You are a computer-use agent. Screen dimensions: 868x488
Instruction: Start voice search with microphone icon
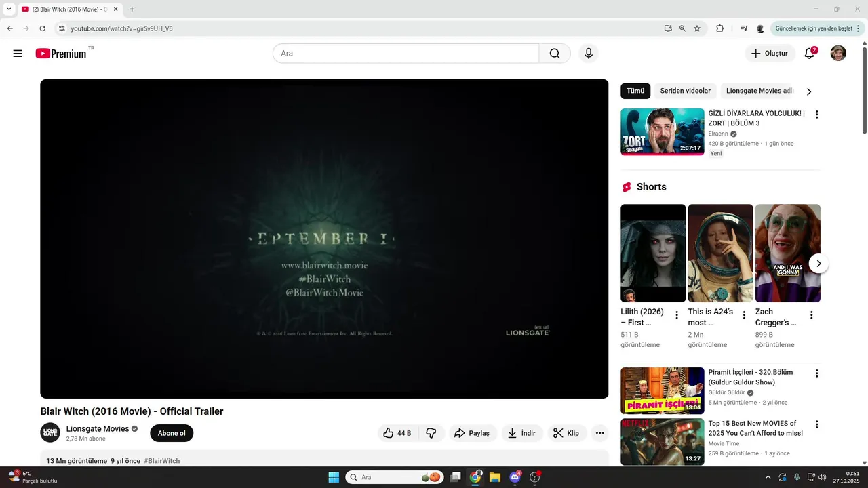pyautogui.click(x=589, y=54)
